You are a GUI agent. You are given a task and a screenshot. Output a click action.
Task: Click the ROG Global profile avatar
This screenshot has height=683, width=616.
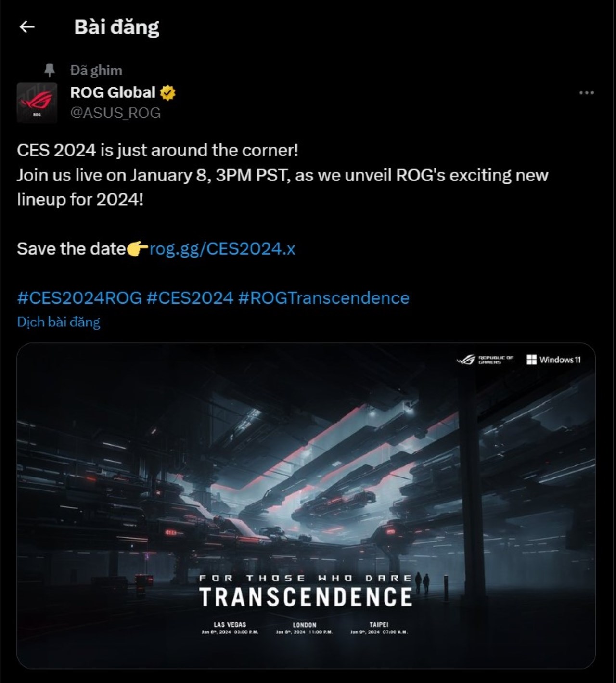point(37,103)
